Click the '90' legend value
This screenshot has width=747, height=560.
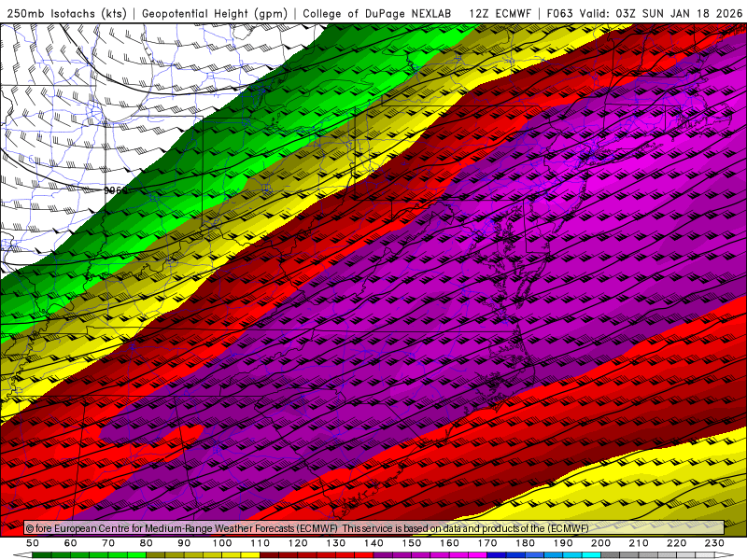coord(184,543)
